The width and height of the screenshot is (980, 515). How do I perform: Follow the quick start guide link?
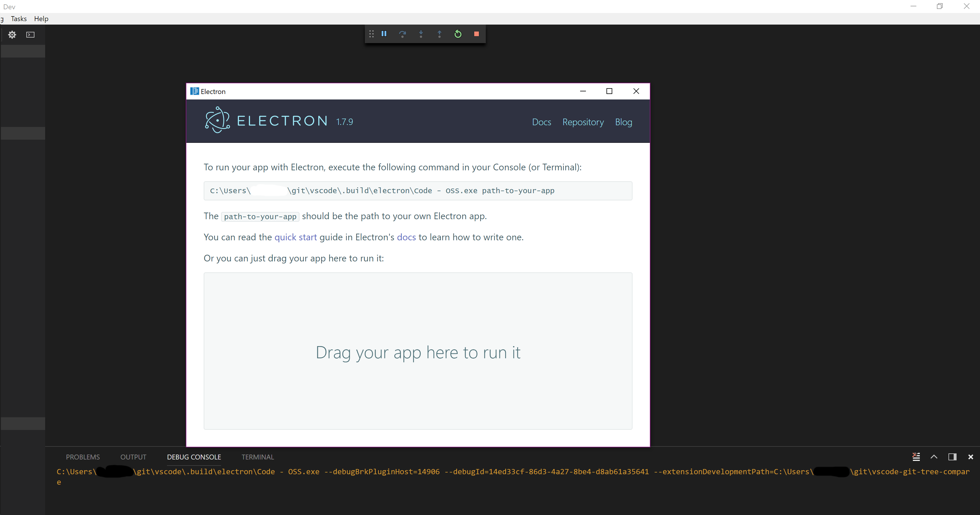click(x=295, y=237)
